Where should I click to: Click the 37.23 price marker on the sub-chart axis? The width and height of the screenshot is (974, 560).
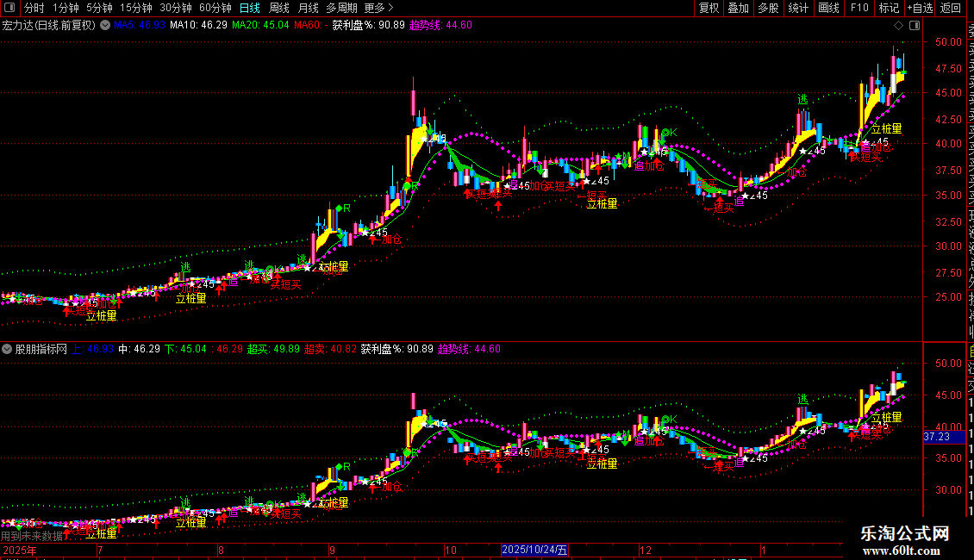tap(944, 437)
